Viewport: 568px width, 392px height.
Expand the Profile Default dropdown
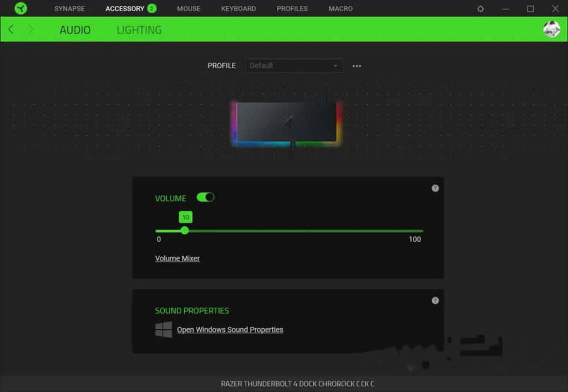click(294, 65)
